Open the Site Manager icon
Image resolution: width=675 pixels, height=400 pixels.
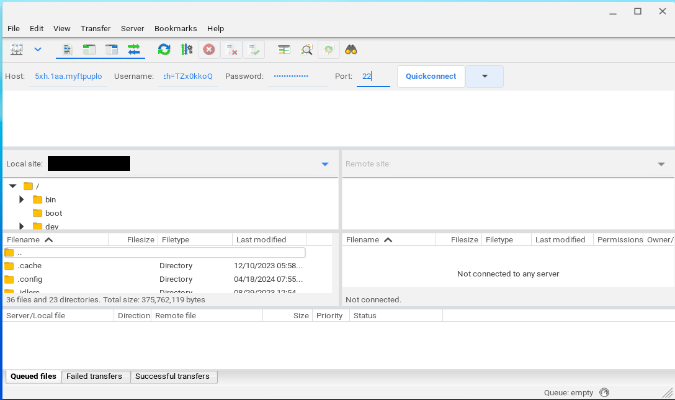17,50
